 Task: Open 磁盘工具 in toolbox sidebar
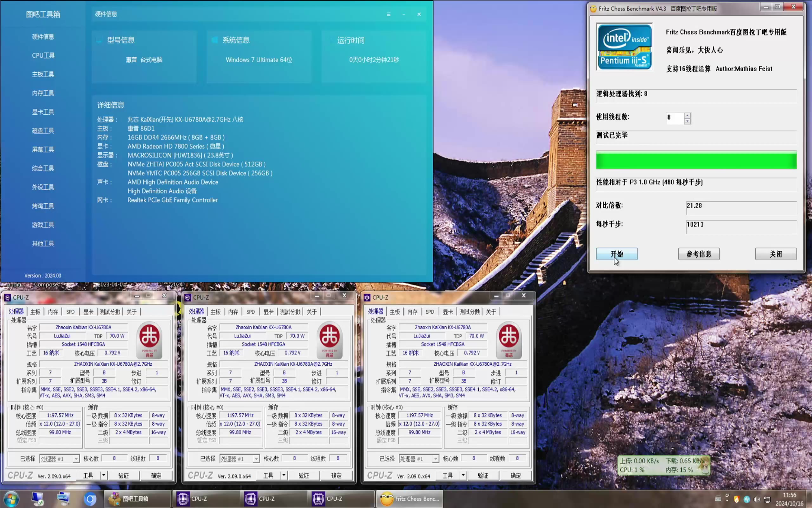coord(43,130)
